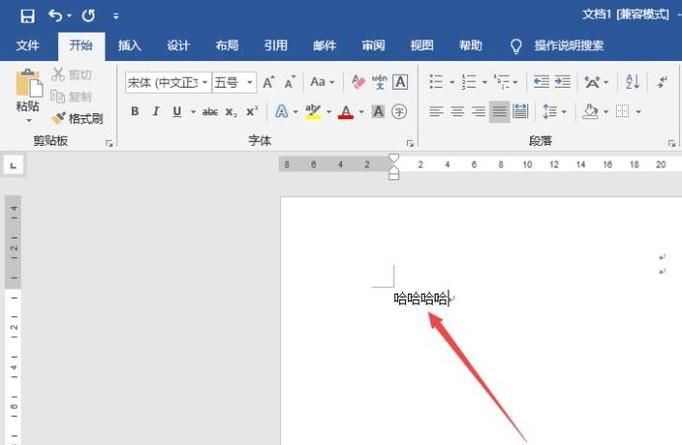Screen dimensions: 682x445
Task: Click the Format Painter (格式刷) brush
Action: click(58, 118)
